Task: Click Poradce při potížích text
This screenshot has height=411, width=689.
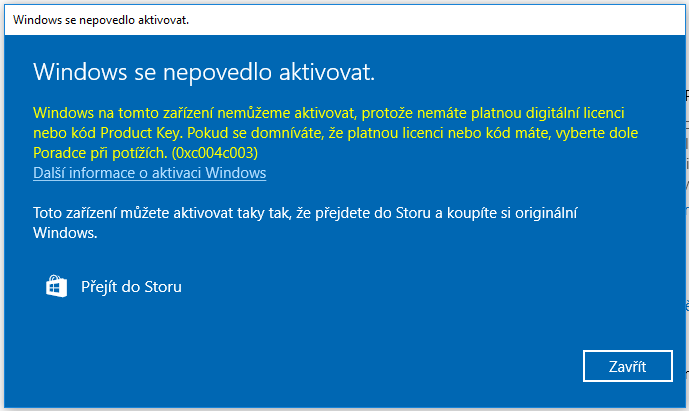Action: pyautogui.click(x=101, y=153)
